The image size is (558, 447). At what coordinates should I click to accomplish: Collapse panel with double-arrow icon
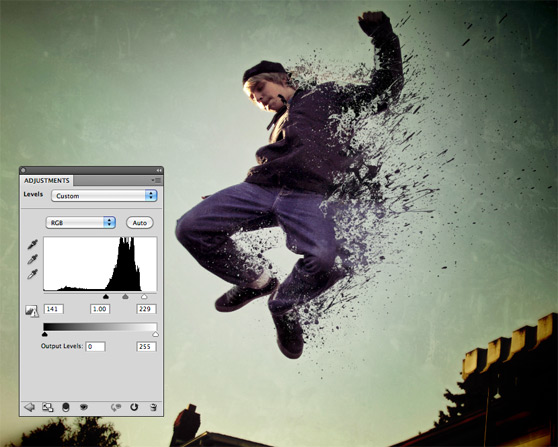pos(159,170)
